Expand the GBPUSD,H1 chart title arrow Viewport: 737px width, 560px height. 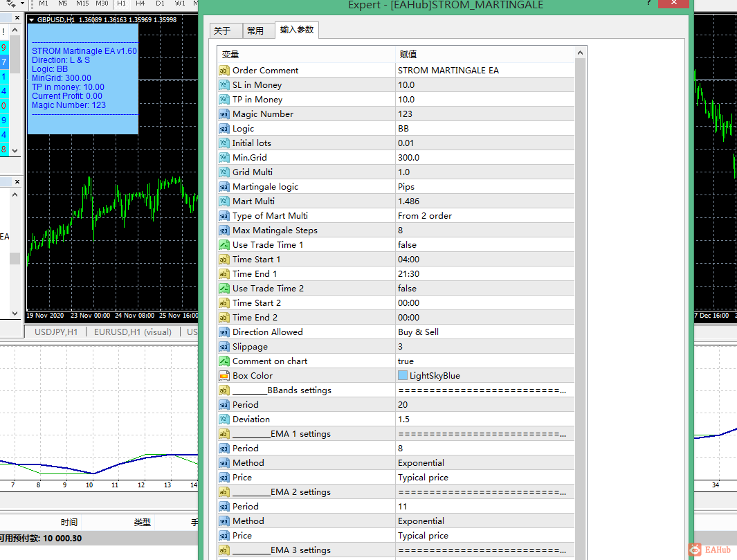(x=32, y=20)
